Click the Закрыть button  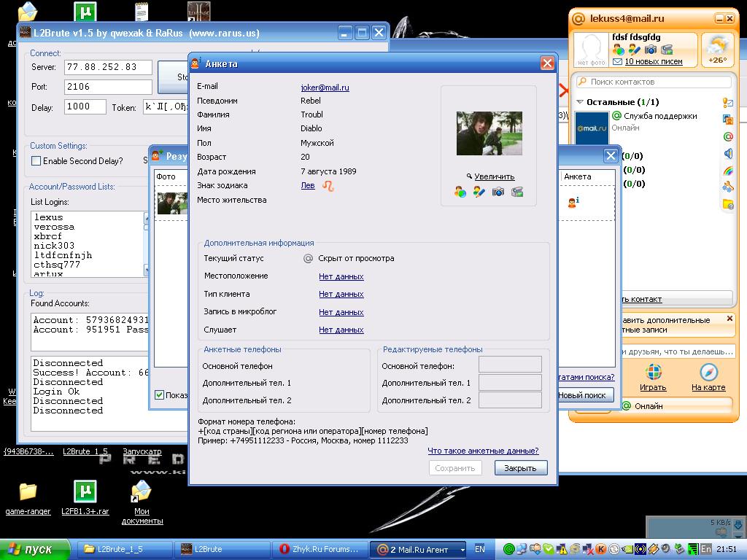click(520, 468)
